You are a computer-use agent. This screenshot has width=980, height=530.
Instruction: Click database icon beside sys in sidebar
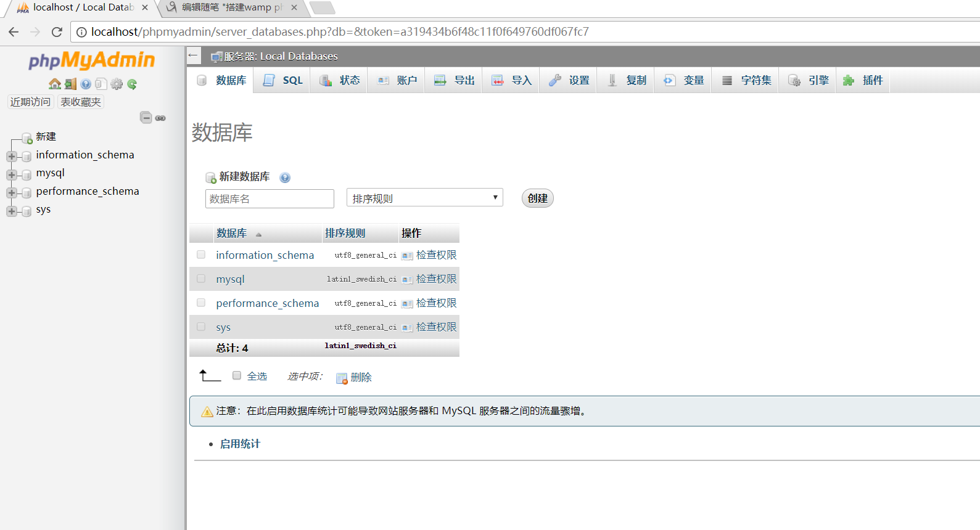pyautogui.click(x=27, y=211)
